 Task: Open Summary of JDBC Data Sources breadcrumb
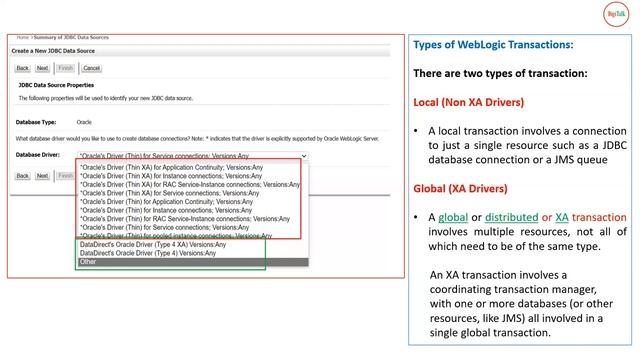pyautogui.click(x=71, y=37)
